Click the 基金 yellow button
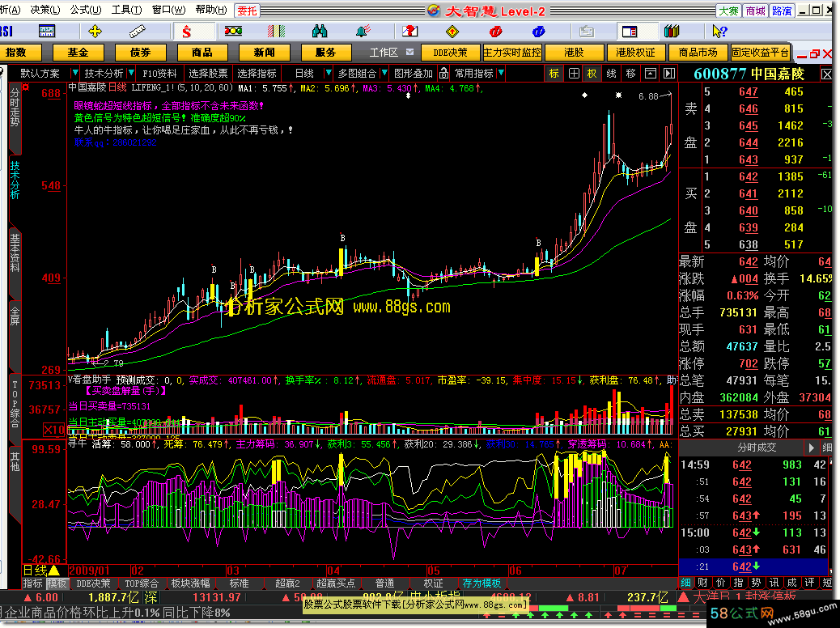The width and height of the screenshot is (840, 628). (78, 53)
